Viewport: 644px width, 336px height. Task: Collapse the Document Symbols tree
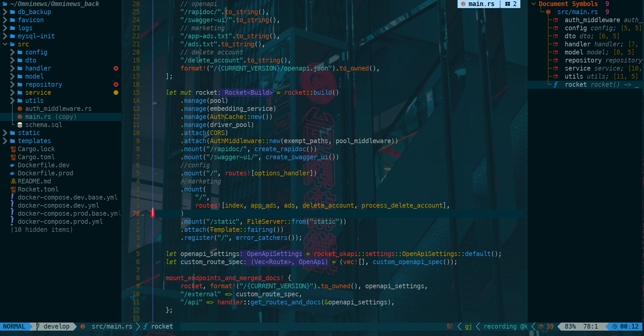point(533,4)
